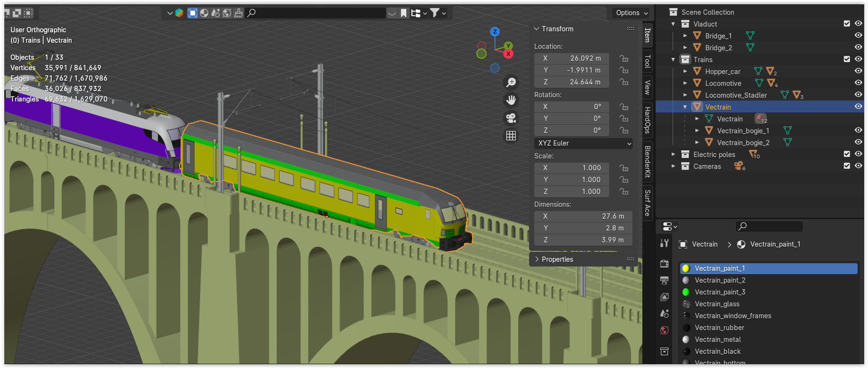Click the Vectrain_paint_1 material icon in breadcrumb
The height and width of the screenshot is (368, 868).
741,244
